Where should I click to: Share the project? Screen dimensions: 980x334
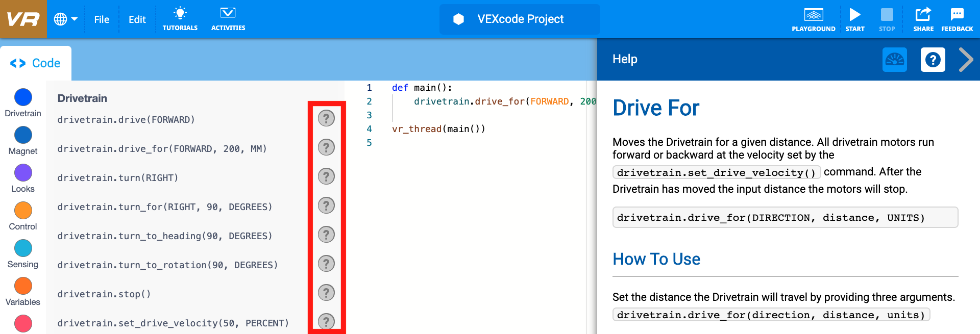coord(923,19)
